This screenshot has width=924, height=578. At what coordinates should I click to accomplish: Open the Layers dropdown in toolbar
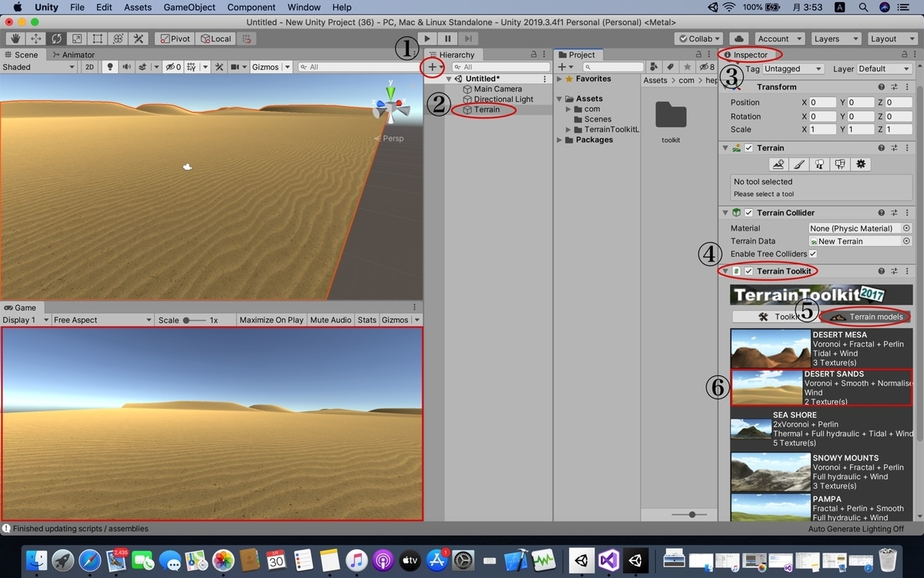[x=835, y=39]
